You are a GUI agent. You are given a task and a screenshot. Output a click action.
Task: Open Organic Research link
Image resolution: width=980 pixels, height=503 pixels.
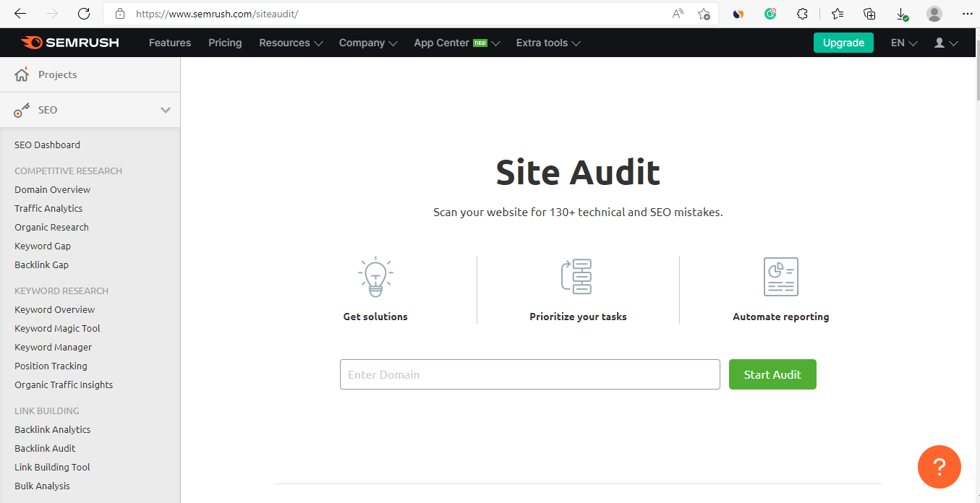pos(51,227)
